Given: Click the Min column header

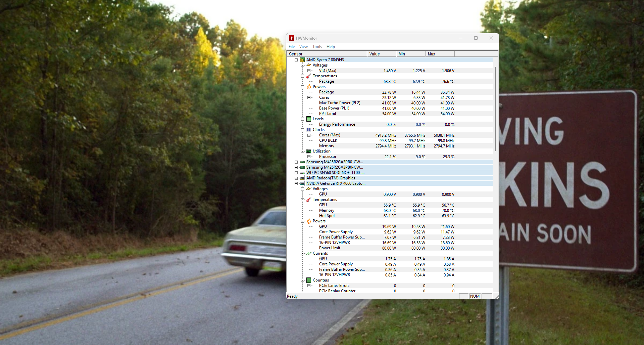Looking at the screenshot, I should tap(411, 54).
